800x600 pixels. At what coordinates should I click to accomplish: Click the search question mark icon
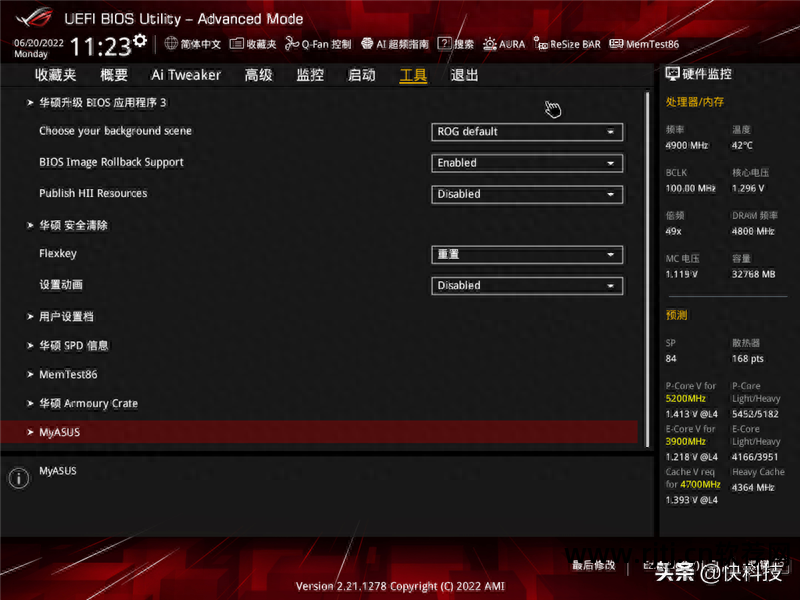444,43
